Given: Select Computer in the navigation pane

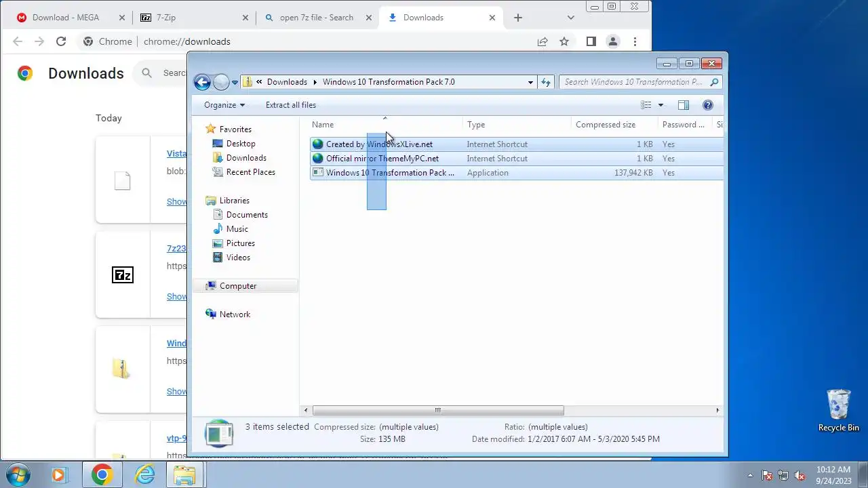Looking at the screenshot, I should [x=238, y=286].
